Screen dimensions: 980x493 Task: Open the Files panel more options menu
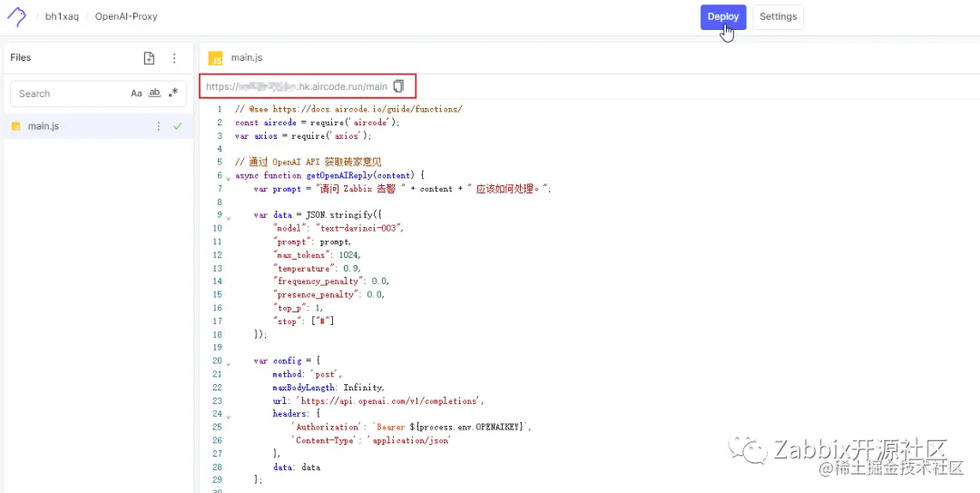pos(174,58)
